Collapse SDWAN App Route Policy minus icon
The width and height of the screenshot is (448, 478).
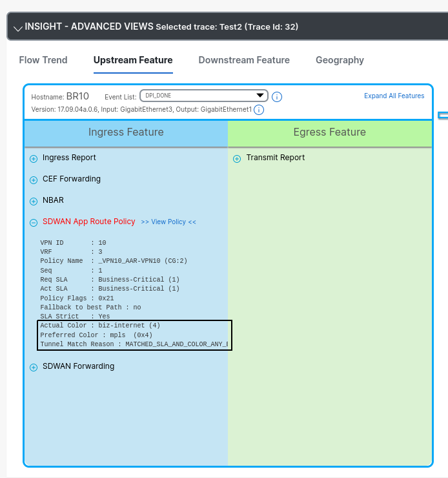click(x=34, y=222)
